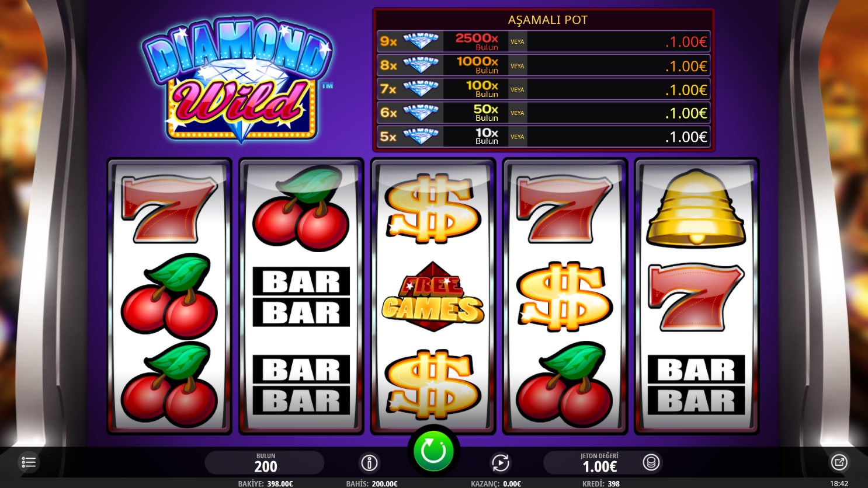Viewport: 868px width, 488px height.
Task: Click the Bakiye 398.00€ balance text
Action: point(265,483)
